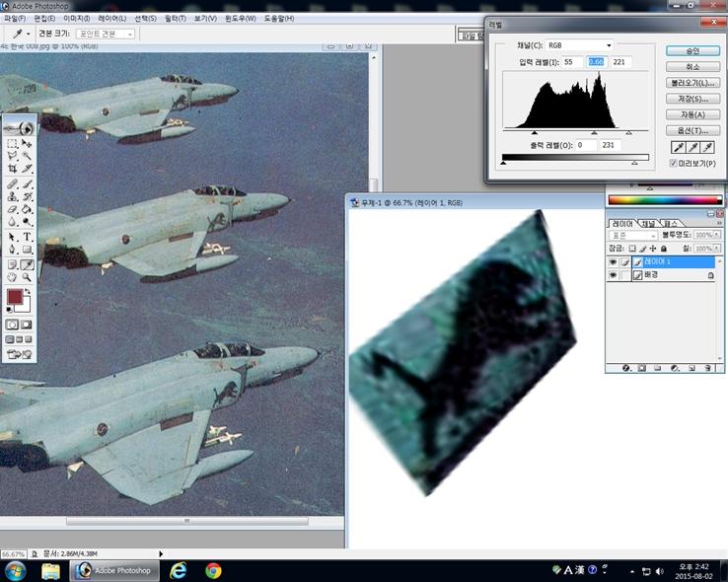This screenshot has width=728, height=582.
Task: Open the 필터(T) menu
Action: pyautogui.click(x=174, y=19)
